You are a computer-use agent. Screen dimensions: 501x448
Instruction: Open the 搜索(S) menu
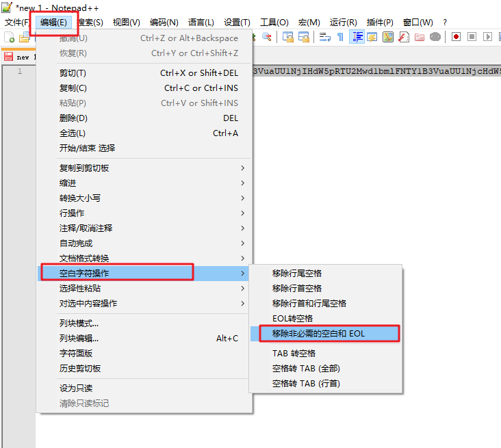[90, 23]
